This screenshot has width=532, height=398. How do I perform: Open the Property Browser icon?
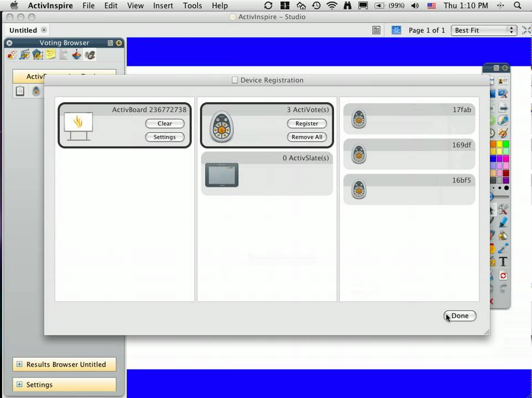tap(64, 55)
